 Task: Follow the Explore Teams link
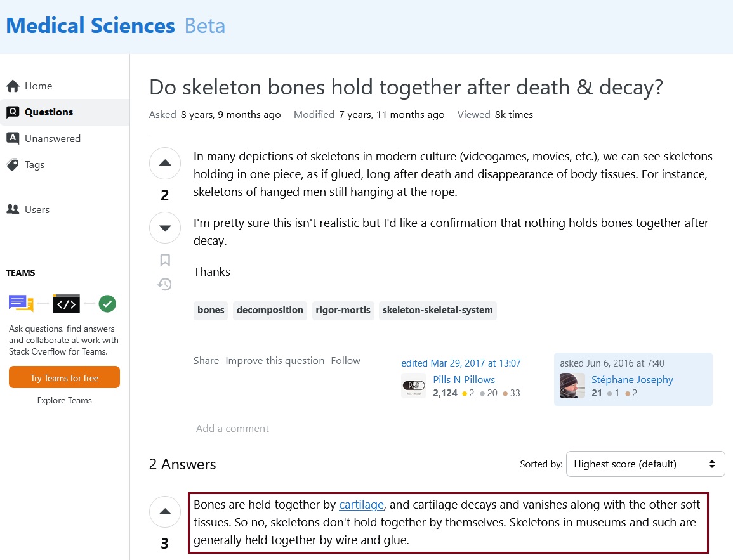click(64, 401)
